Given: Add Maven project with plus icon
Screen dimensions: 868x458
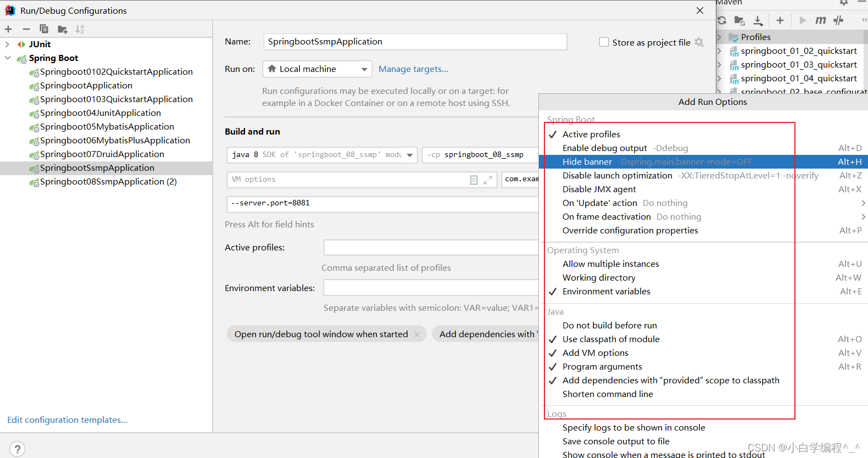Looking at the screenshot, I should tap(780, 20).
